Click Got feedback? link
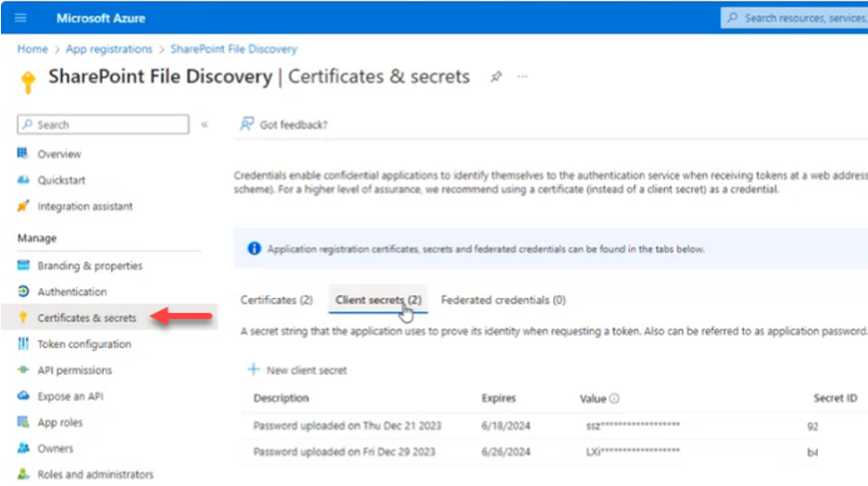The width and height of the screenshot is (868, 486). (294, 125)
